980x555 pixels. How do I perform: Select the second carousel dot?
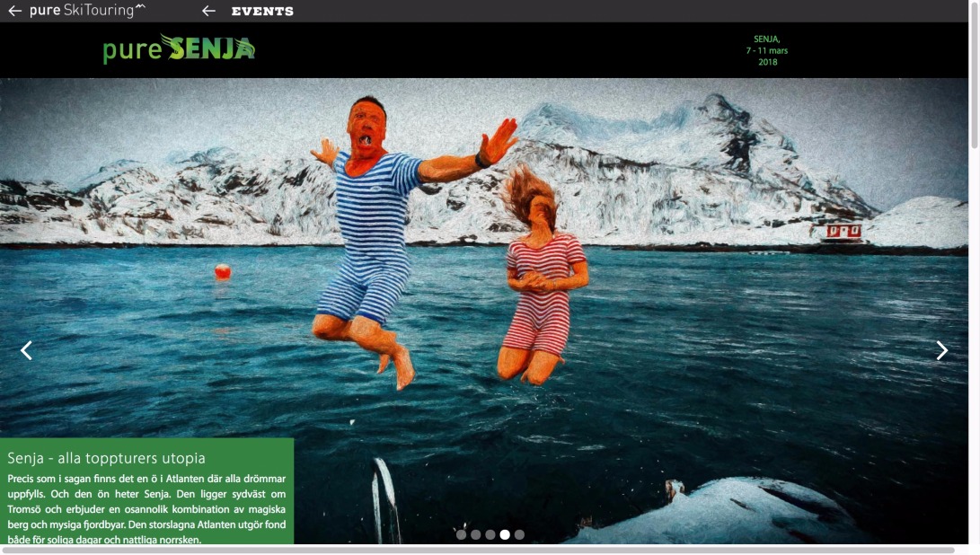[x=475, y=534]
